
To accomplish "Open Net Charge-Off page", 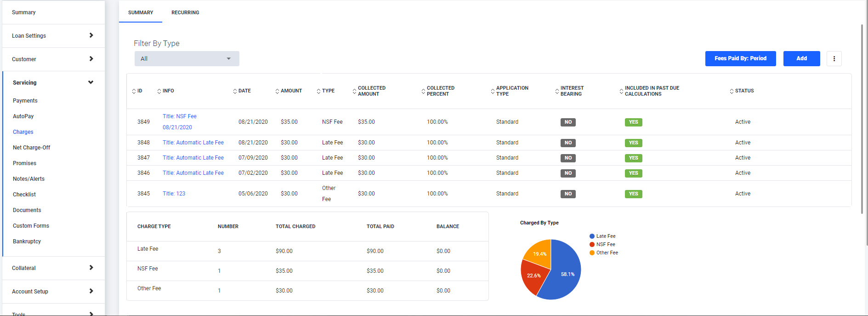I will coord(32,148).
